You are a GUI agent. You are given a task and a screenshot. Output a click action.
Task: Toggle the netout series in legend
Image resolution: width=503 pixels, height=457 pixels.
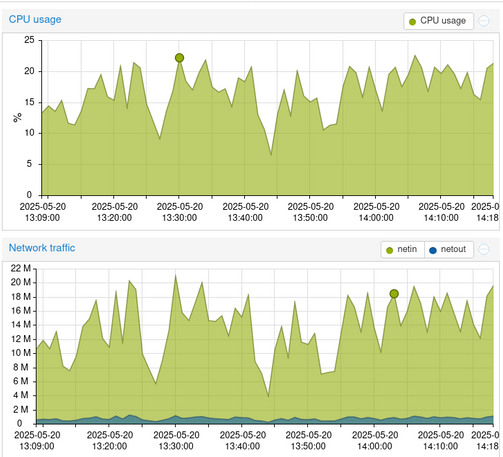point(449,250)
